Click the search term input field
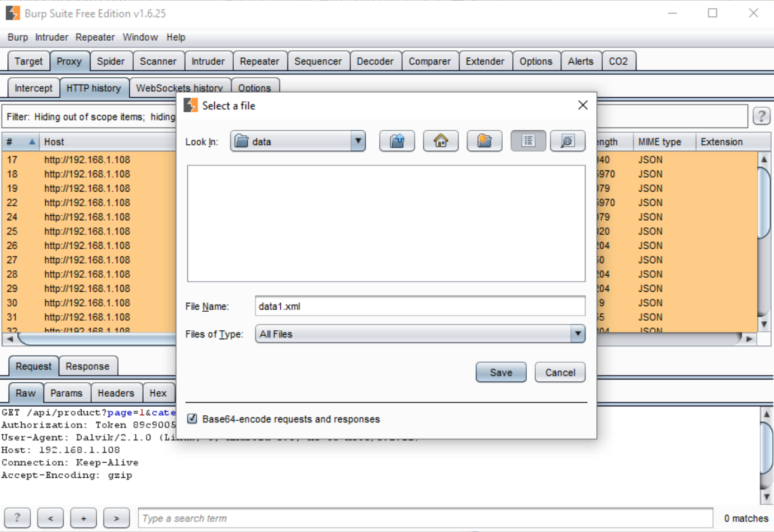The height and width of the screenshot is (532, 774). [x=426, y=518]
